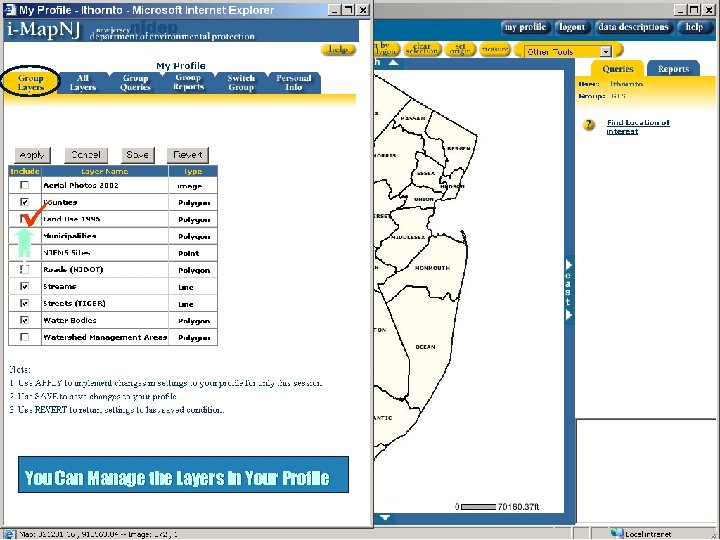
Task: Switch to the All Layers tab
Action: 83,83
